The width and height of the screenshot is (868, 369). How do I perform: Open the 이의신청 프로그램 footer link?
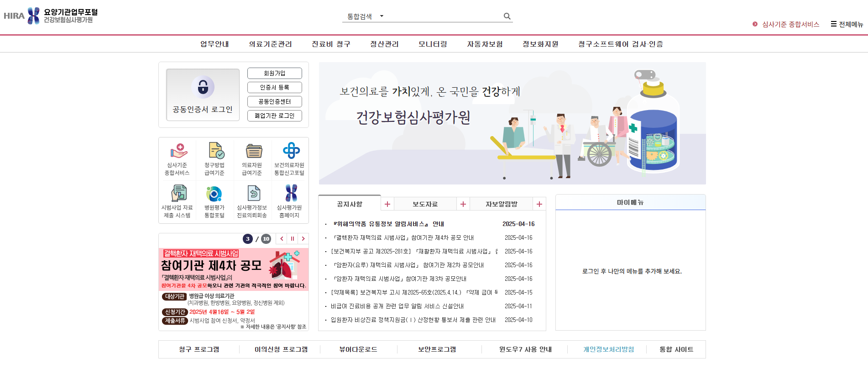click(x=281, y=349)
